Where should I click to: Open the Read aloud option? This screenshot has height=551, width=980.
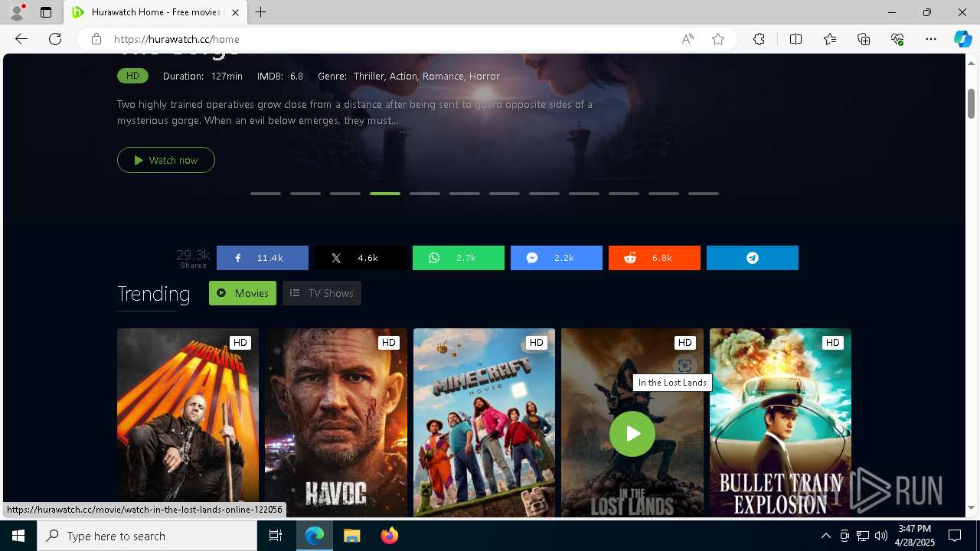click(x=688, y=39)
